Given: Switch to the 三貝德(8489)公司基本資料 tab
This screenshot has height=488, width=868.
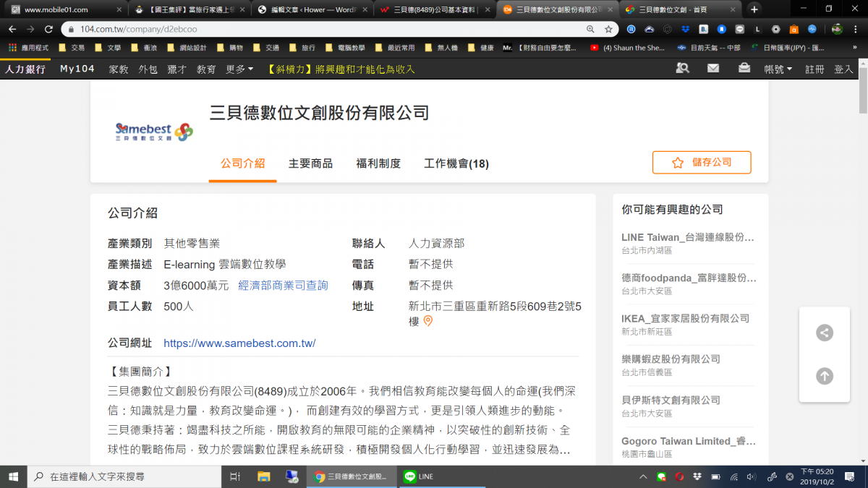Looking at the screenshot, I should [435, 9].
